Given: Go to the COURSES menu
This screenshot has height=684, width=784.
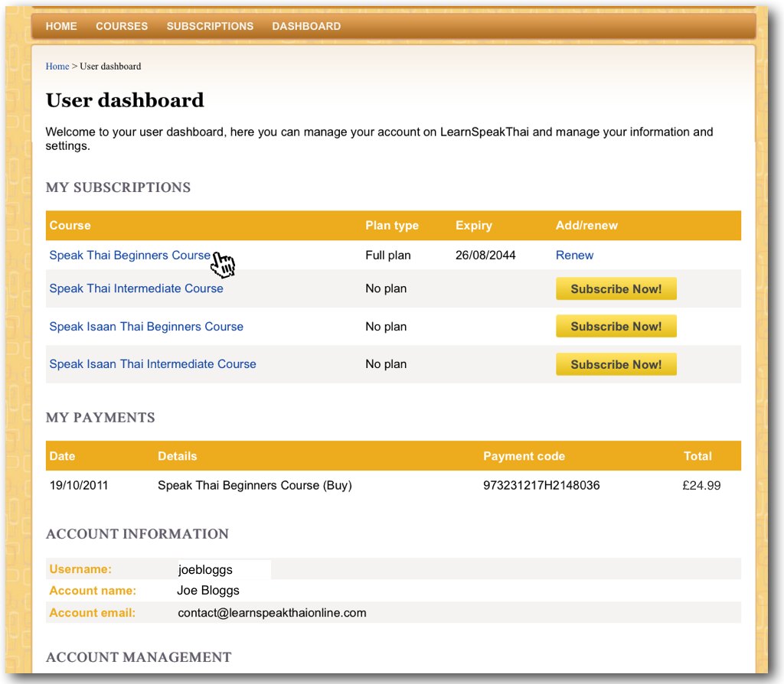Looking at the screenshot, I should click(x=122, y=26).
